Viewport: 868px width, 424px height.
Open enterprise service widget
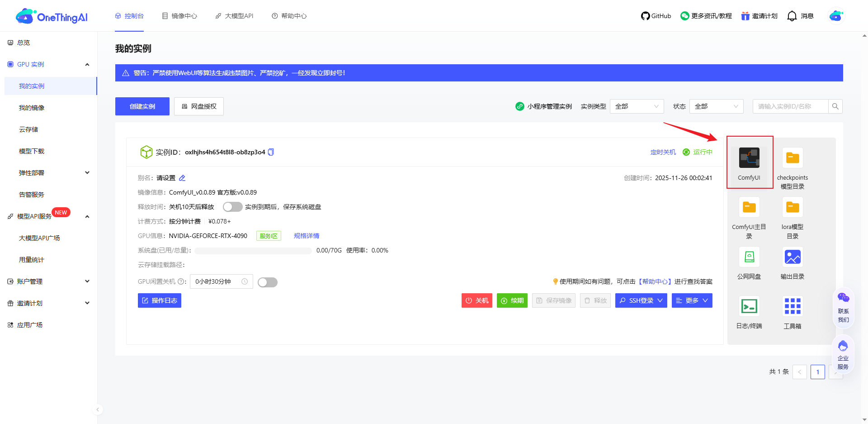tap(843, 355)
